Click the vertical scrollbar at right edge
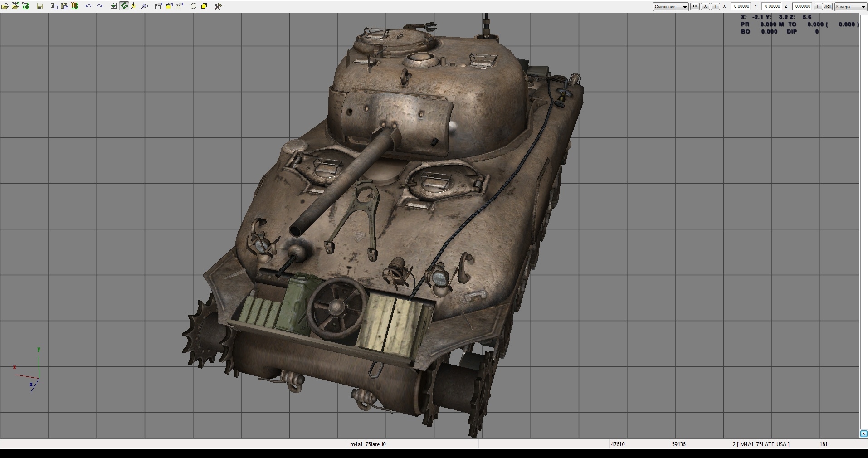 tap(863, 221)
